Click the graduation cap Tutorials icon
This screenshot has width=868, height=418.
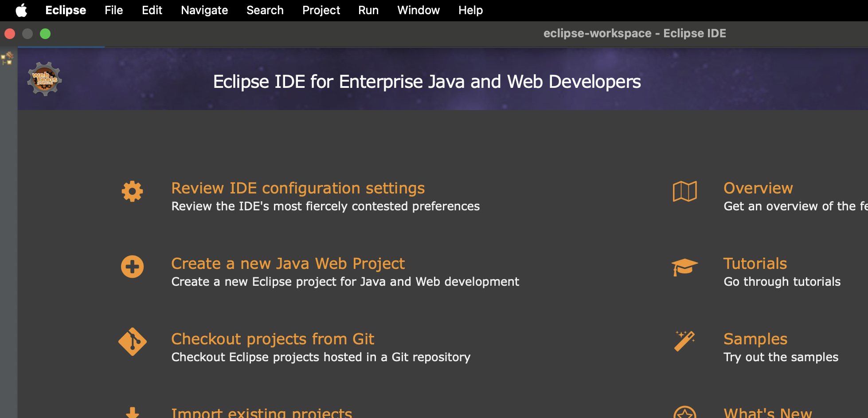coord(684,267)
